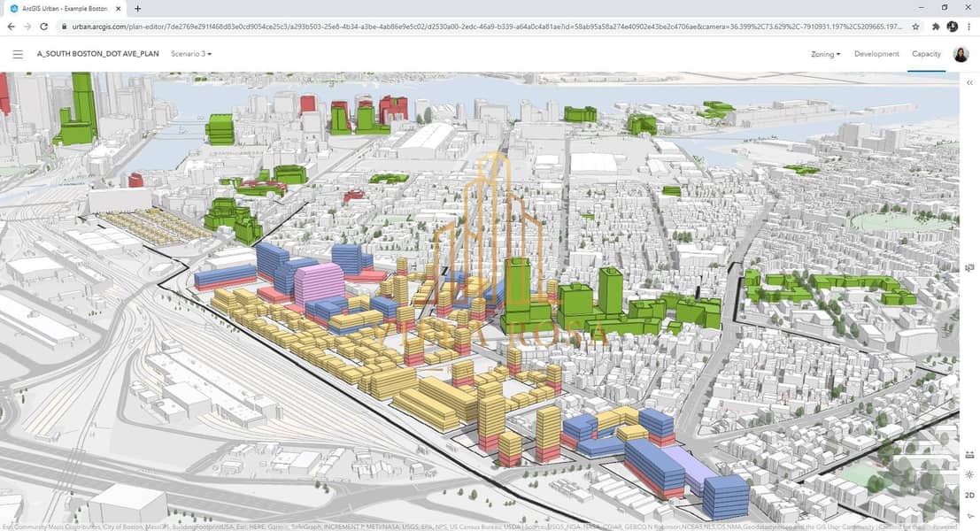This screenshot has width=980, height=531.
Task: Select the Capacity tab
Action: click(x=926, y=54)
